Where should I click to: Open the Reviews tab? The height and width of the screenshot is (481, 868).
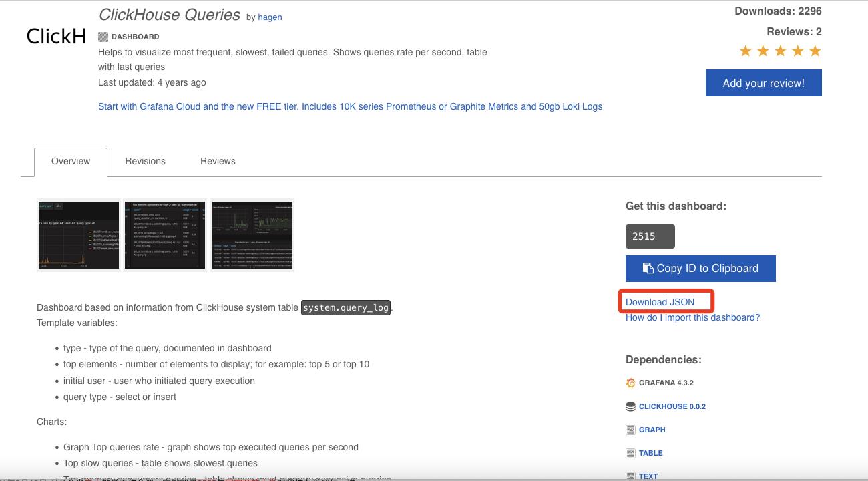218,162
